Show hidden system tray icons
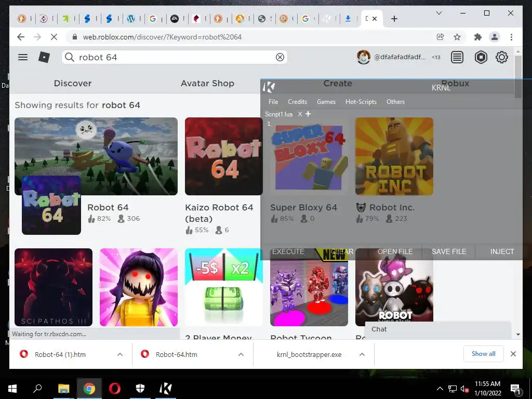The height and width of the screenshot is (399, 532). [440, 389]
